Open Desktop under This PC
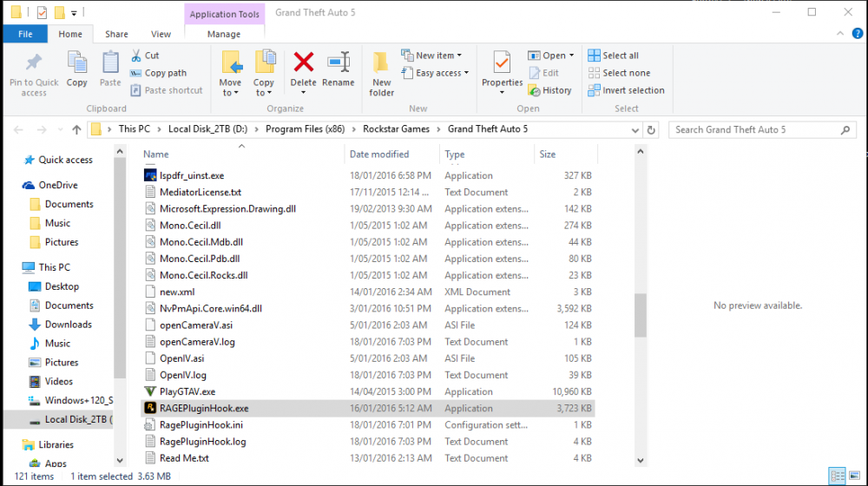The image size is (868, 486). tap(54, 286)
